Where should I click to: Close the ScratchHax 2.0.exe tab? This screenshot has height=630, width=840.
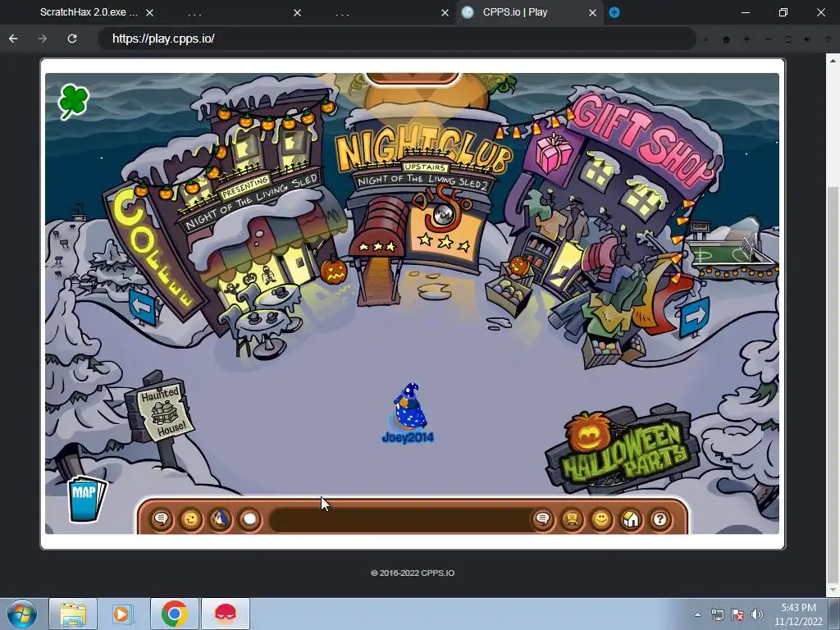[150, 12]
